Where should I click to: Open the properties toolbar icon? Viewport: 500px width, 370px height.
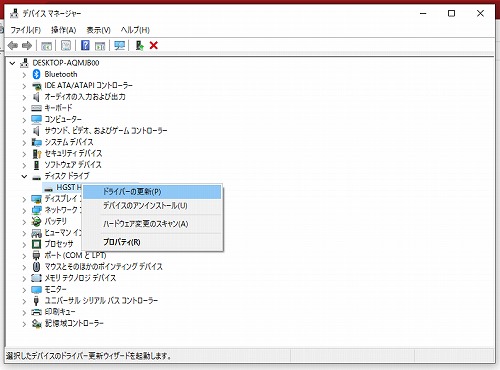66,45
